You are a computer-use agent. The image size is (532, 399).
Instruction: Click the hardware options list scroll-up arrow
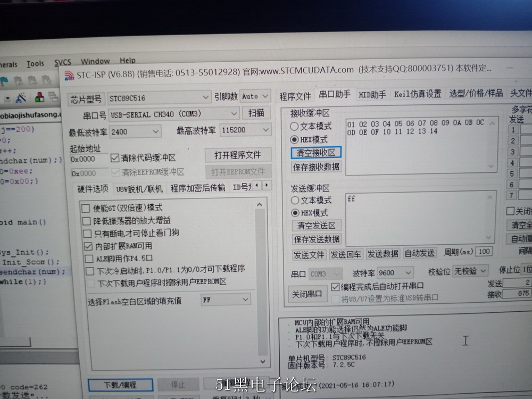(260, 205)
